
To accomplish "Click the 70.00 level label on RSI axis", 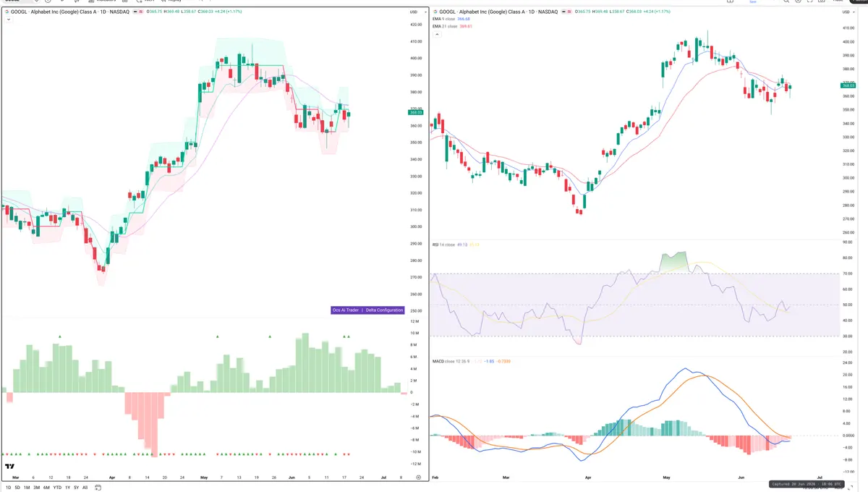I will coord(846,273).
